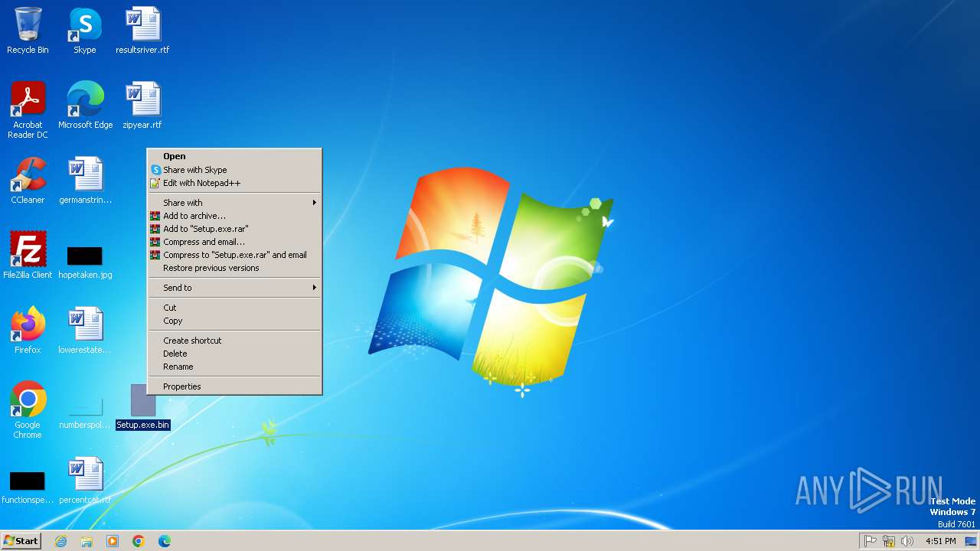
Task: Click the Action Center flag tray icon
Action: [871, 541]
